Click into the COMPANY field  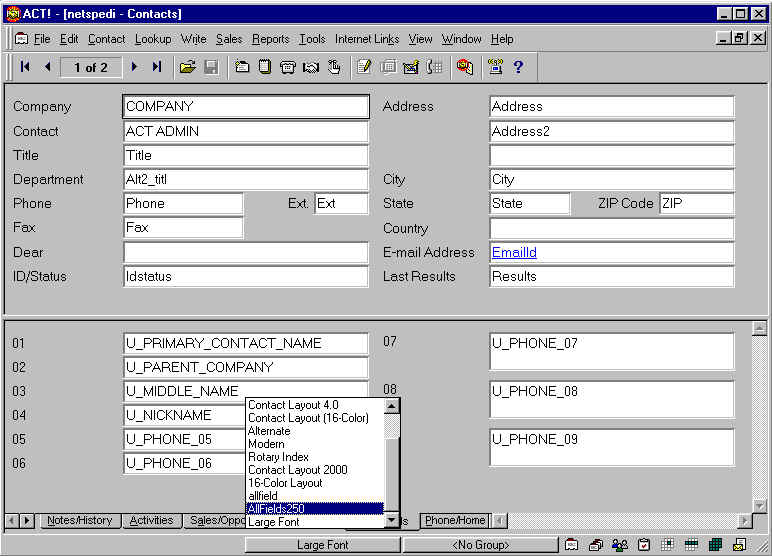click(x=246, y=106)
